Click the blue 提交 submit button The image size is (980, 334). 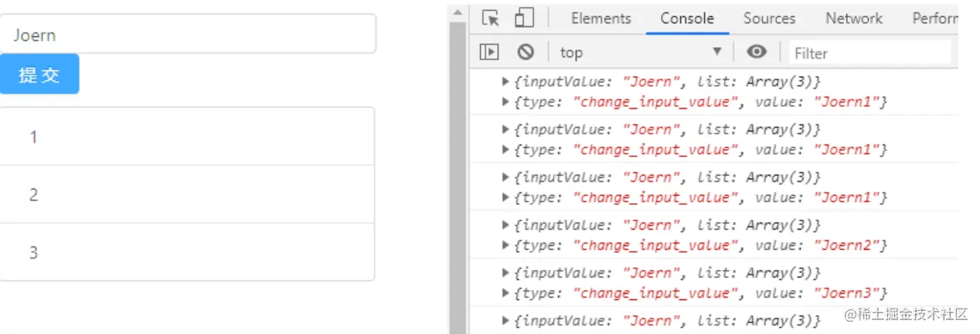point(39,74)
